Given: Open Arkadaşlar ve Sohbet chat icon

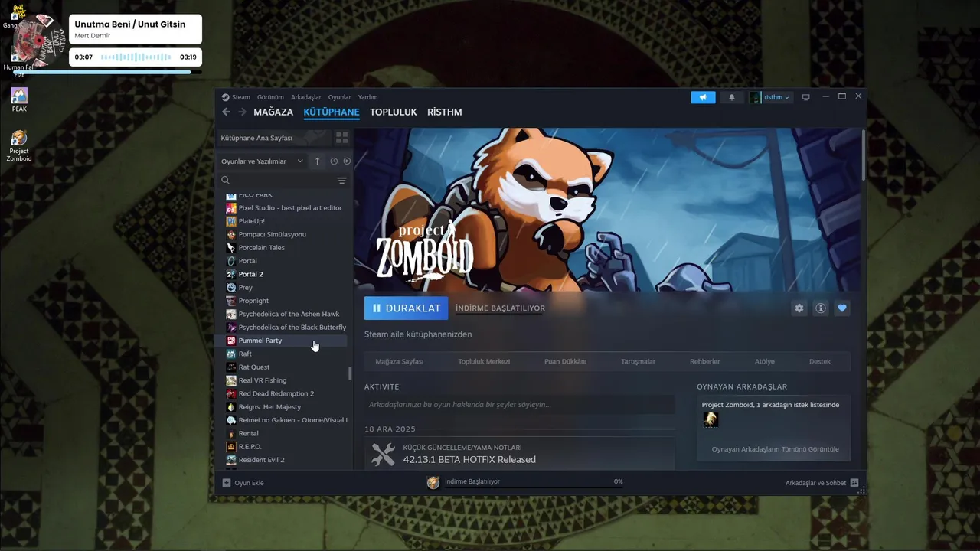Looking at the screenshot, I should [854, 483].
